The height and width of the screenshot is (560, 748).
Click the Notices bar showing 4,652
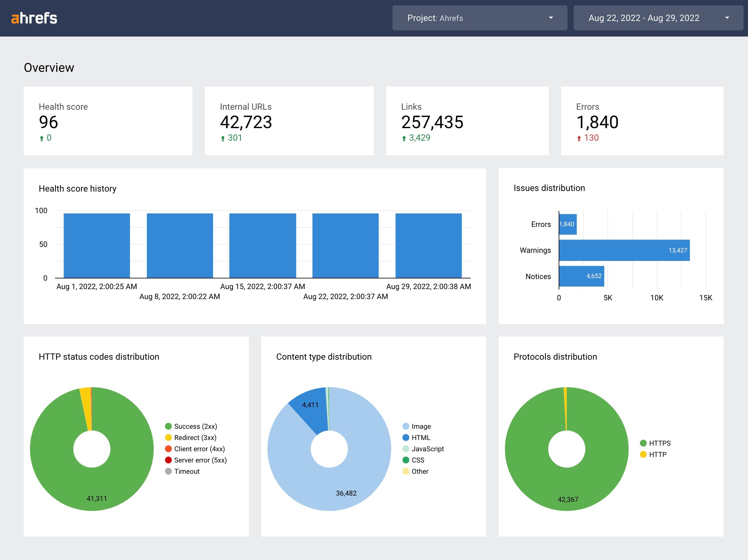click(581, 276)
